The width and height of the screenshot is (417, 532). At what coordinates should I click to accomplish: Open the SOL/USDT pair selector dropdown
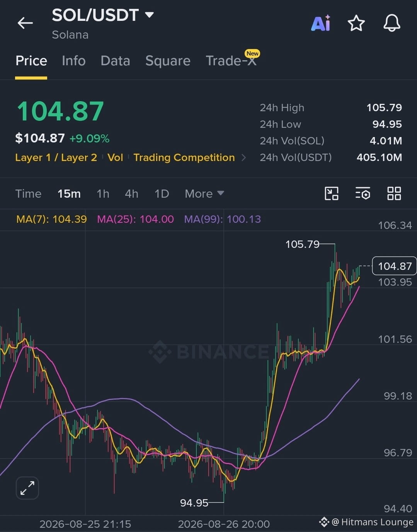click(x=103, y=15)
